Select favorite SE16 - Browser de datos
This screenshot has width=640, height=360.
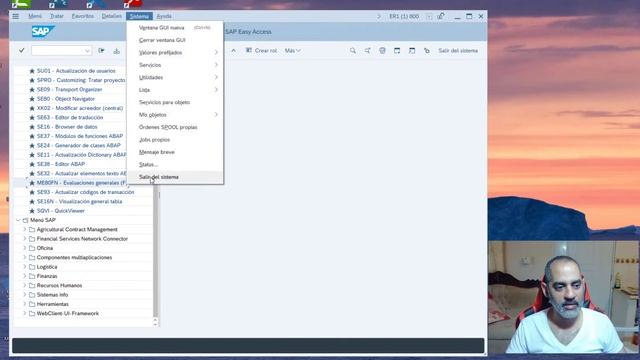67,127
